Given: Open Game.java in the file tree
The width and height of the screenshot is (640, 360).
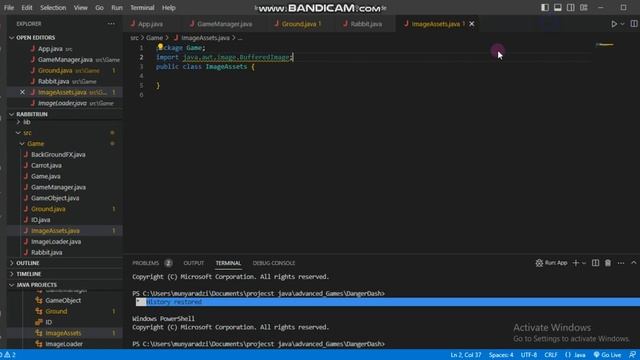Looking at the screenshot, I should [x=45, y=176].
